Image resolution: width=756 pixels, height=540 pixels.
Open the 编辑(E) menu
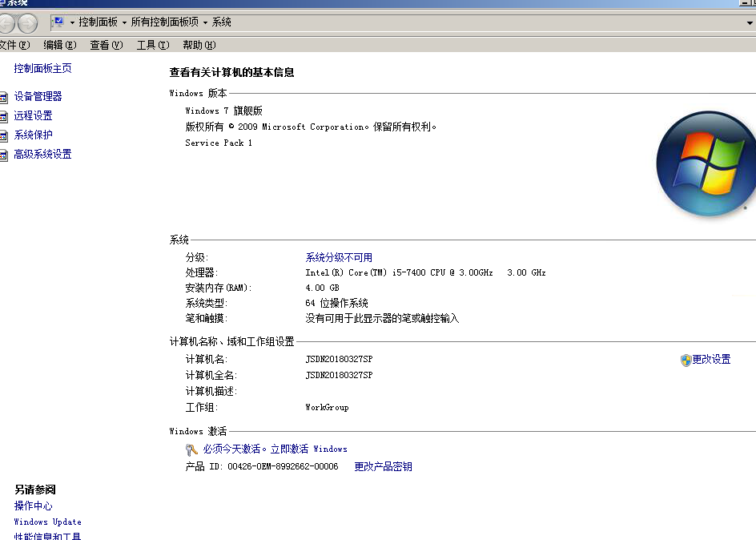(x=60, y=45)
